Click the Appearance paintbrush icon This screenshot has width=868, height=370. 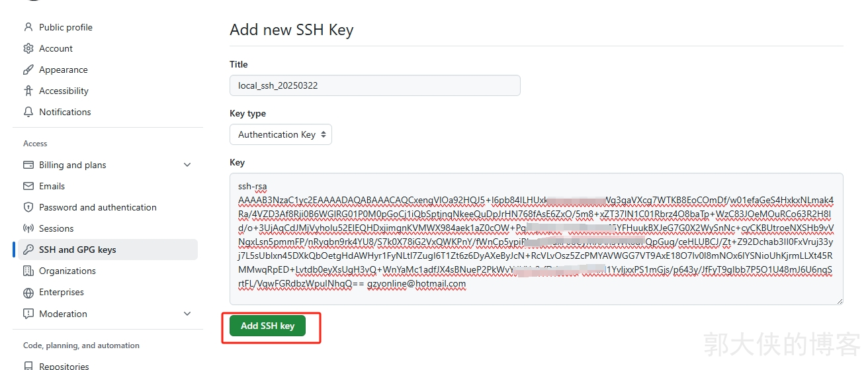pyautogui.click(x=28, y=69)
